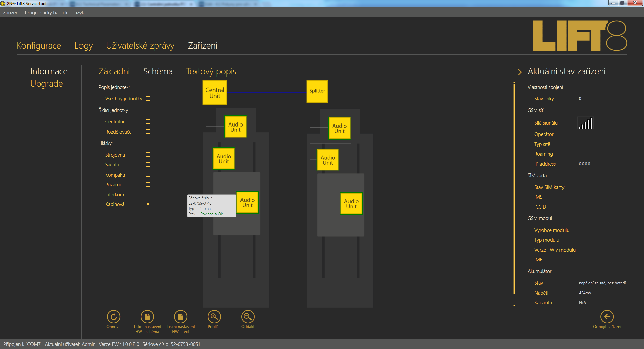Disconnect device via Odpojit zařízení arrow
This screenshot has height=349, width=644.
(607, 317)
